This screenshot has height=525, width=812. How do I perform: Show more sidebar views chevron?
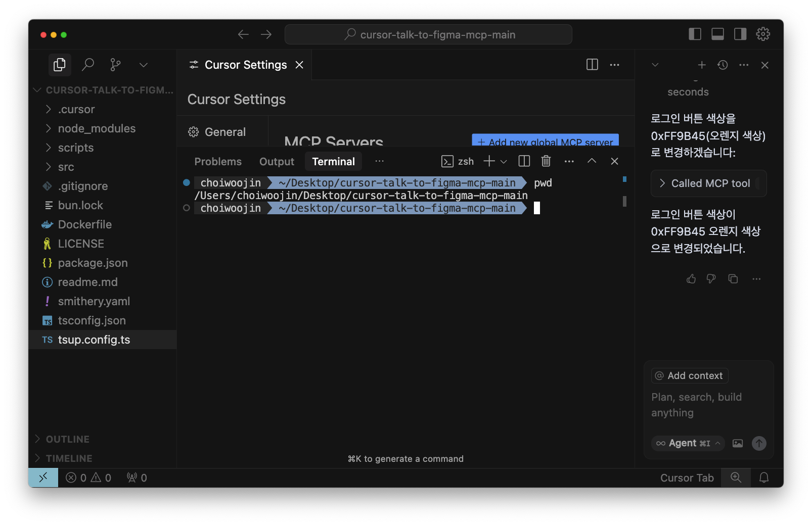pyautogui.click(x=144, y=65)
